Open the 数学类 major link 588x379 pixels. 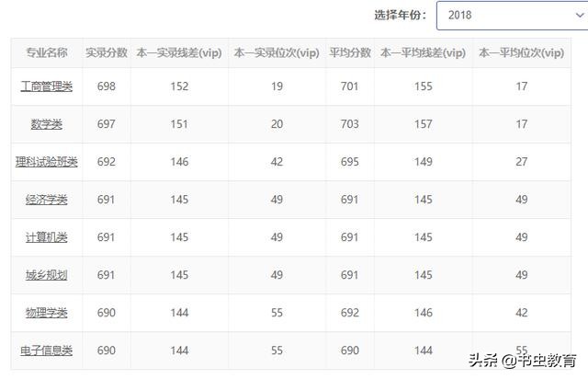(47, 124)
